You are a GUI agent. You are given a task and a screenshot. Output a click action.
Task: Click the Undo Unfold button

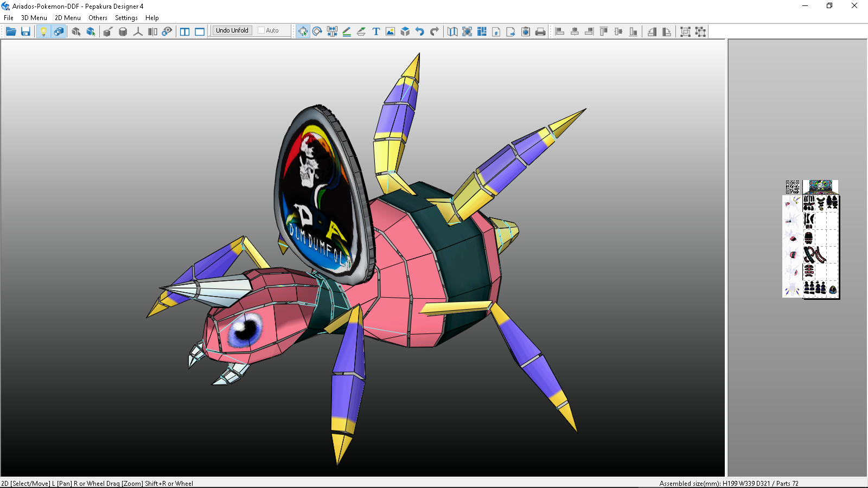[232, 30]
